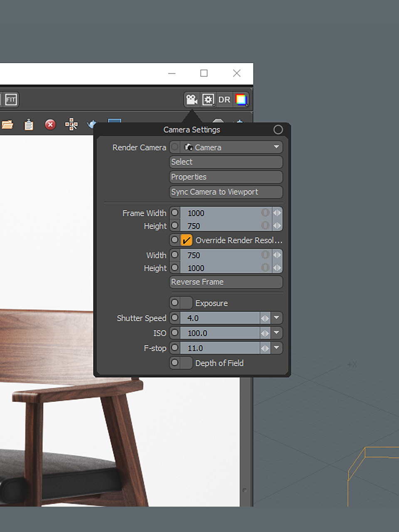
Task: Toggle keyframe dot for ISO
Action: (x=175, y=333)
